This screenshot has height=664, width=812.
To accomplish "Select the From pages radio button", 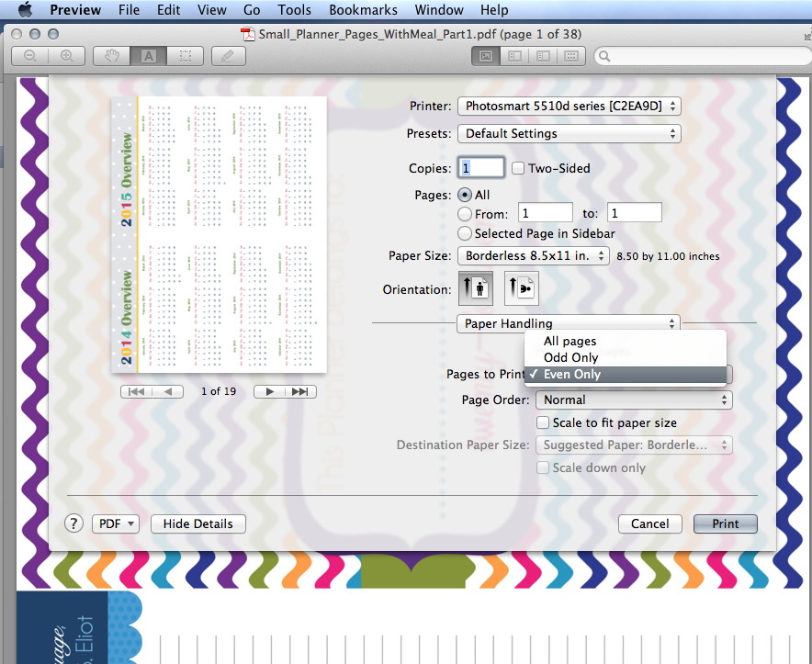I will pos(467,212).
